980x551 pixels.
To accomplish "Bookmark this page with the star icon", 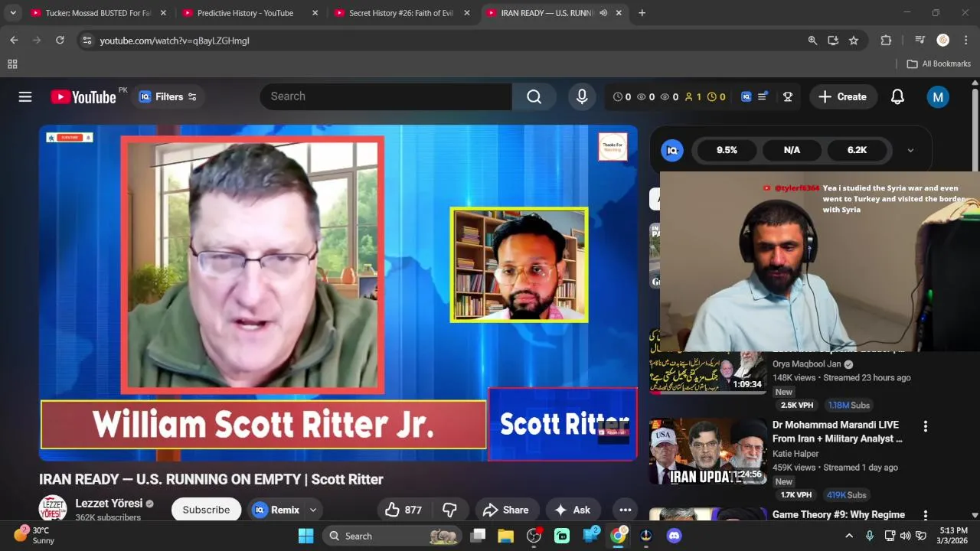I will pyautogui.click(x=854, y=40).
